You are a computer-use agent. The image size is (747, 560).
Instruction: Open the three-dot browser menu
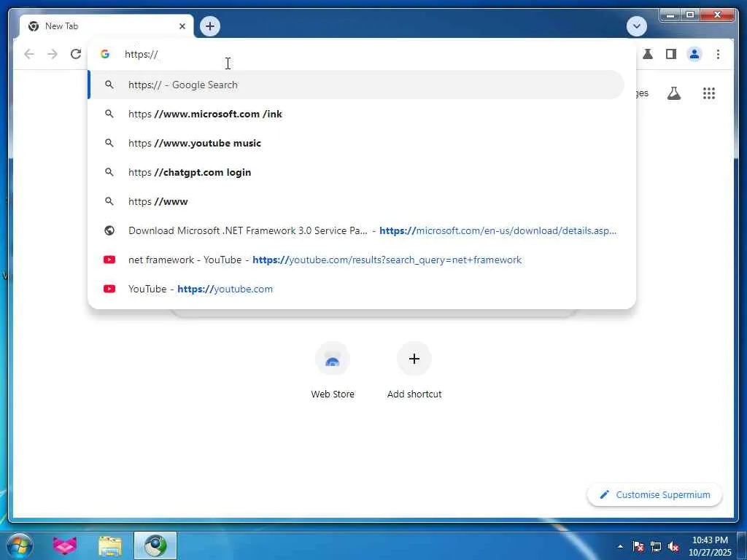pyautogui.click(x=718, y=54)
